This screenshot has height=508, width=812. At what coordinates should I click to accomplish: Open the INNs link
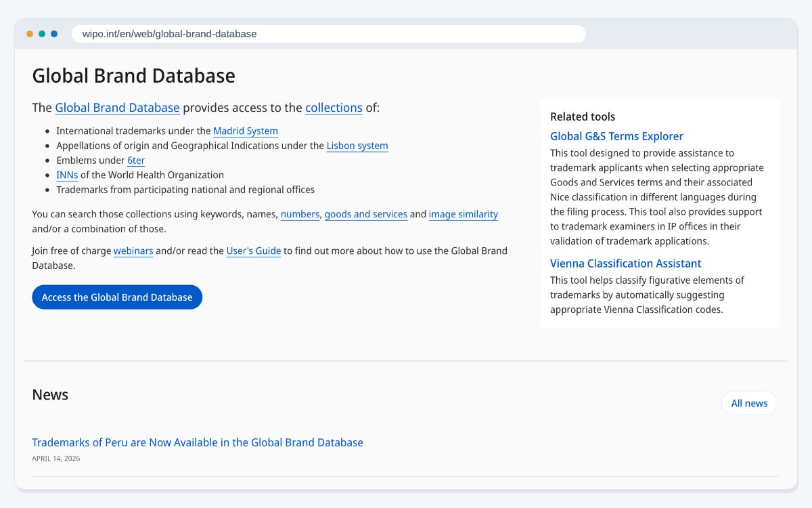(67, 175)
